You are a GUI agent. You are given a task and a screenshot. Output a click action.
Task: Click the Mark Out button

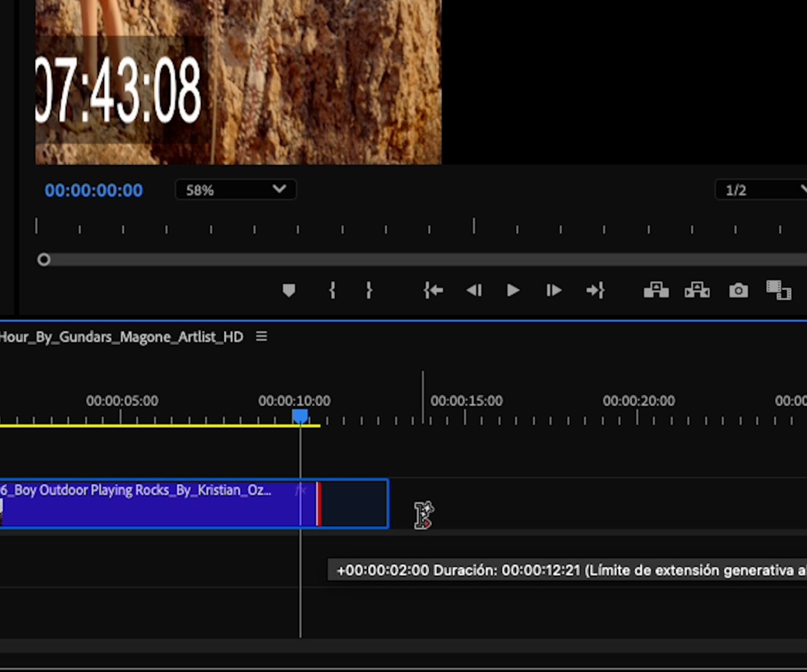[x=369, y=290]
